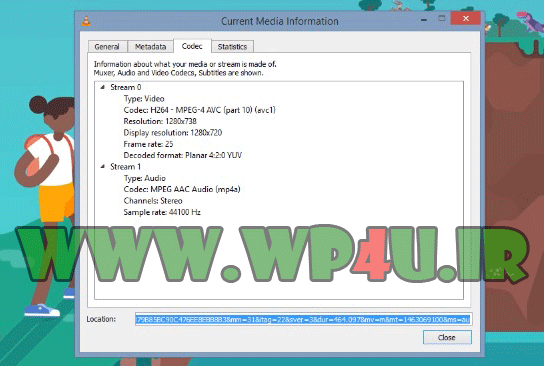Select the 'Codec: MPEG AAC Audio (mp4a)' row
The width and height of the screenshot is (544, 366).
[182, 189]
